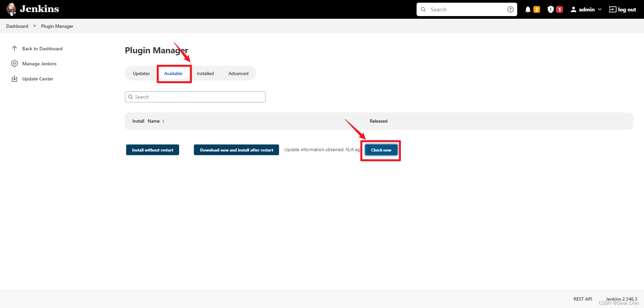
Task: Open the notifications bell icon
Action: click(x=528, y=9)
